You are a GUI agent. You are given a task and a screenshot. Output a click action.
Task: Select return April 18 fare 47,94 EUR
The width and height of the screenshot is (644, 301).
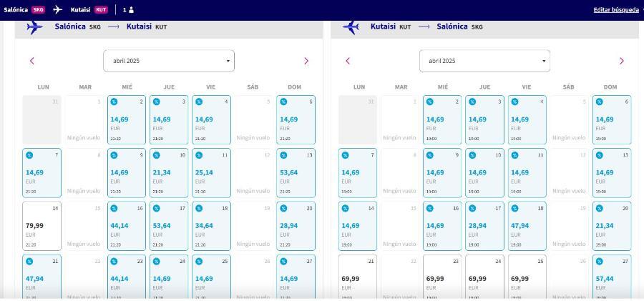[527, 226]
